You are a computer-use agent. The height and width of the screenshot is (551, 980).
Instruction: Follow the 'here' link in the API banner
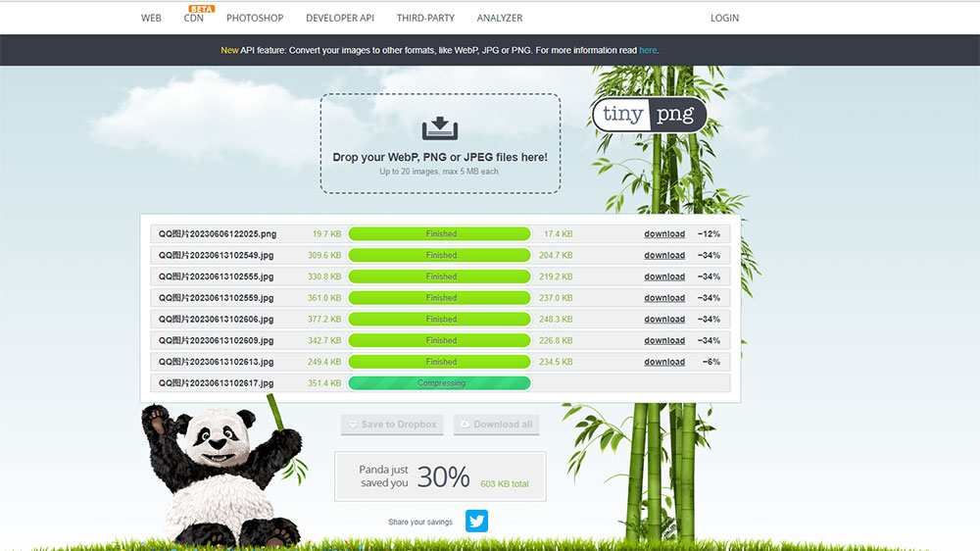pos(648,50)
